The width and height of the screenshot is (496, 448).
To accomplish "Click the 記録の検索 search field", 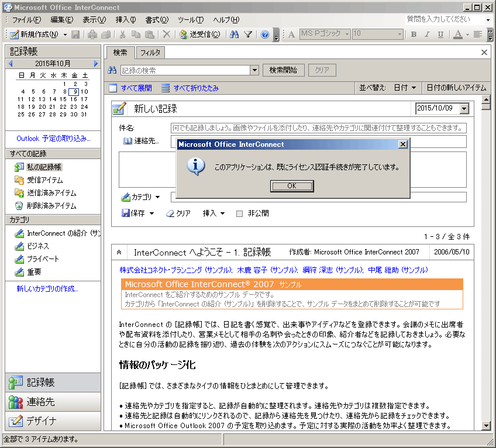I will pos(185,70).
